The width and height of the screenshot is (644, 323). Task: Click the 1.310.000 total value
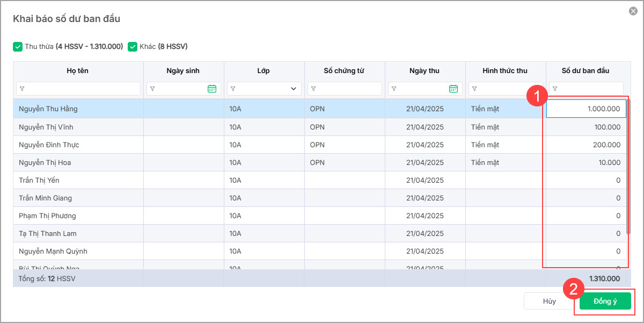coord(604,278)
